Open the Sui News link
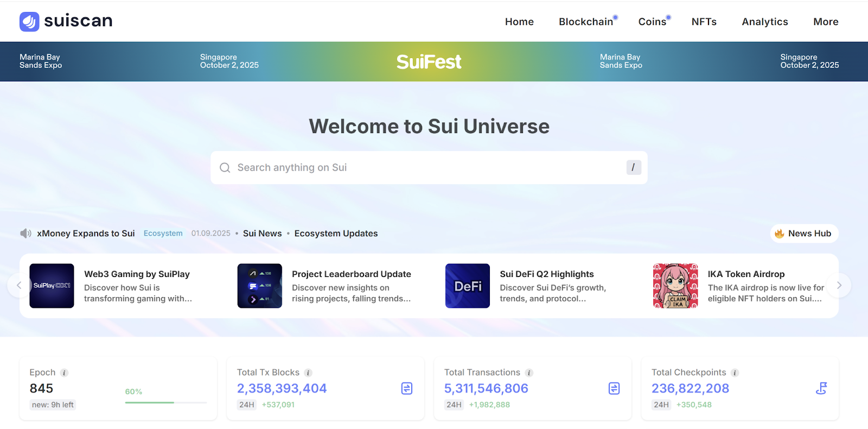The width and height of the screenshot is (868, 429). pos(263,234)
